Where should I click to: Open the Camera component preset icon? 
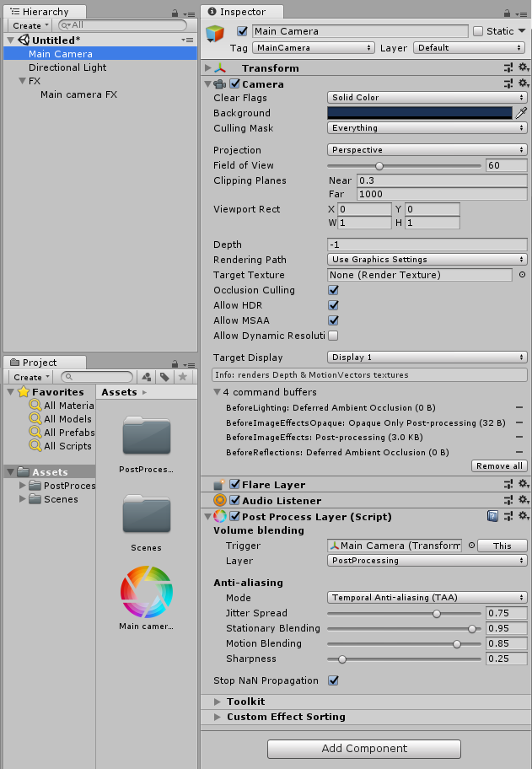point(508,83)
